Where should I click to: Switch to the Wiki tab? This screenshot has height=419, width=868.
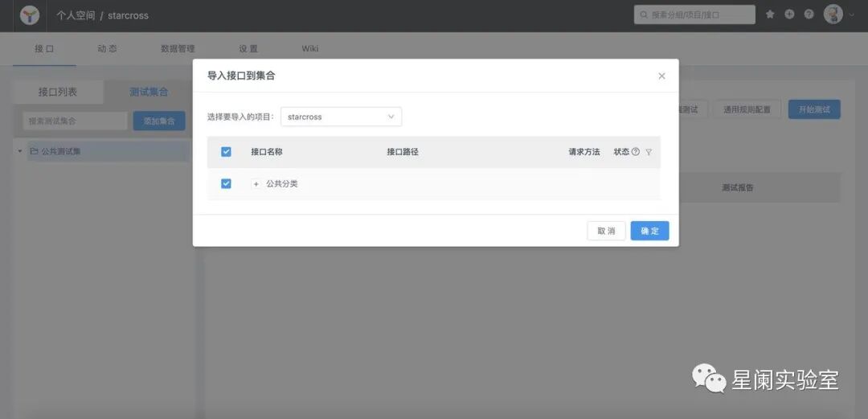(310, 49)
